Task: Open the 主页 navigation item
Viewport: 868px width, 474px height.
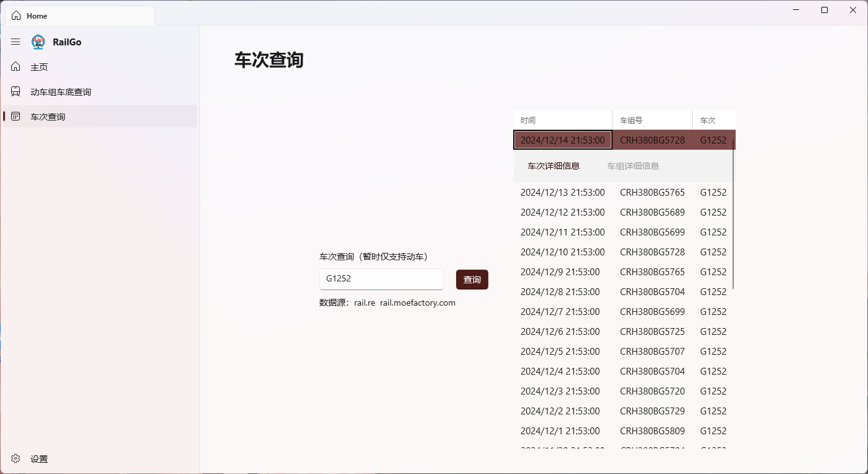Action: (100, 66)
